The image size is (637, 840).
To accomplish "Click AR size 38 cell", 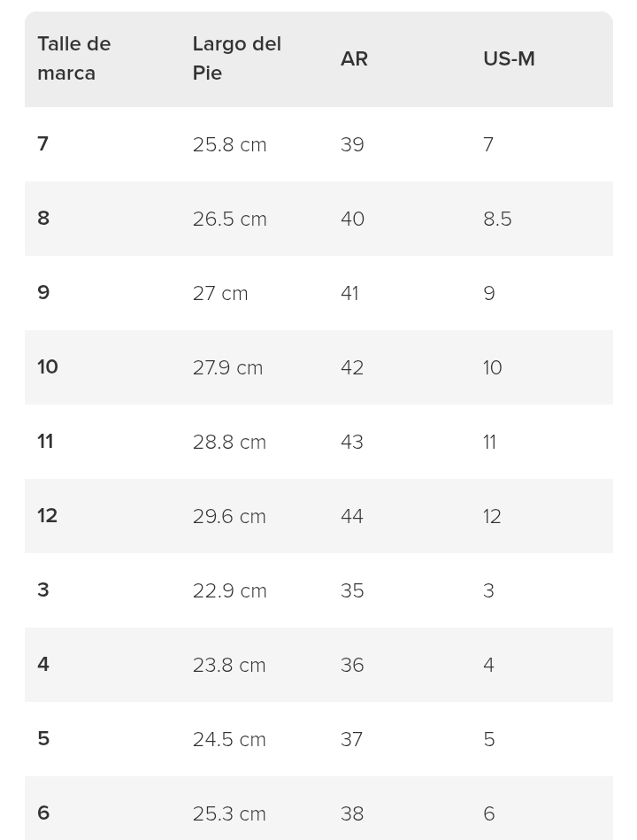I will pyautogui.click(x=352, y=815).
